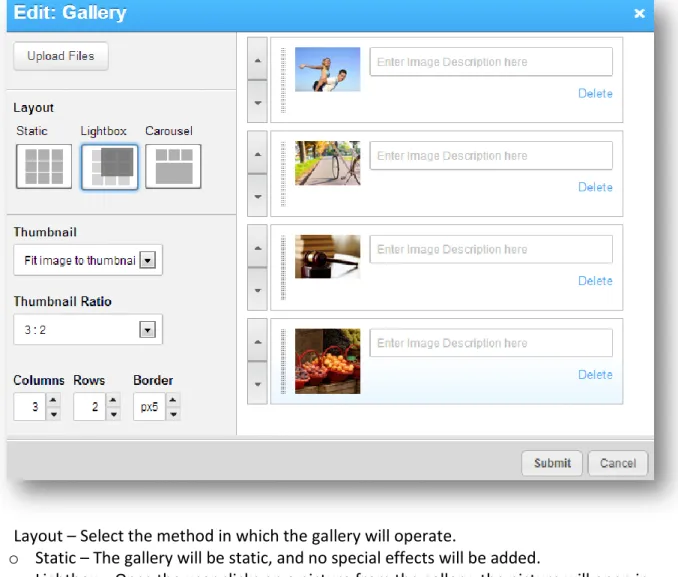Click the Carousel layout label
Image resolution: width=678 pixels, height=577 pixels.
pyautogui.click(x=169, y=131)
